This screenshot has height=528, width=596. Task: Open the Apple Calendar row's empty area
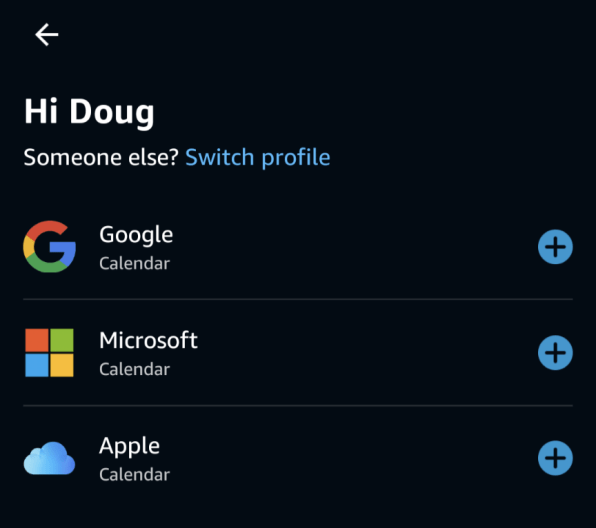click(x=353, y=458)
